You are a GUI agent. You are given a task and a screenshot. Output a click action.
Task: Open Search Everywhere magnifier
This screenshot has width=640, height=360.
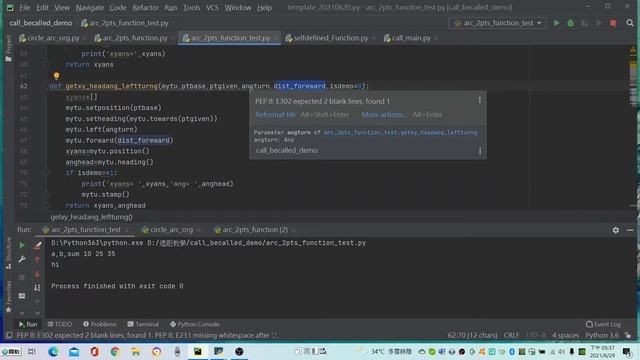(630, 23)
